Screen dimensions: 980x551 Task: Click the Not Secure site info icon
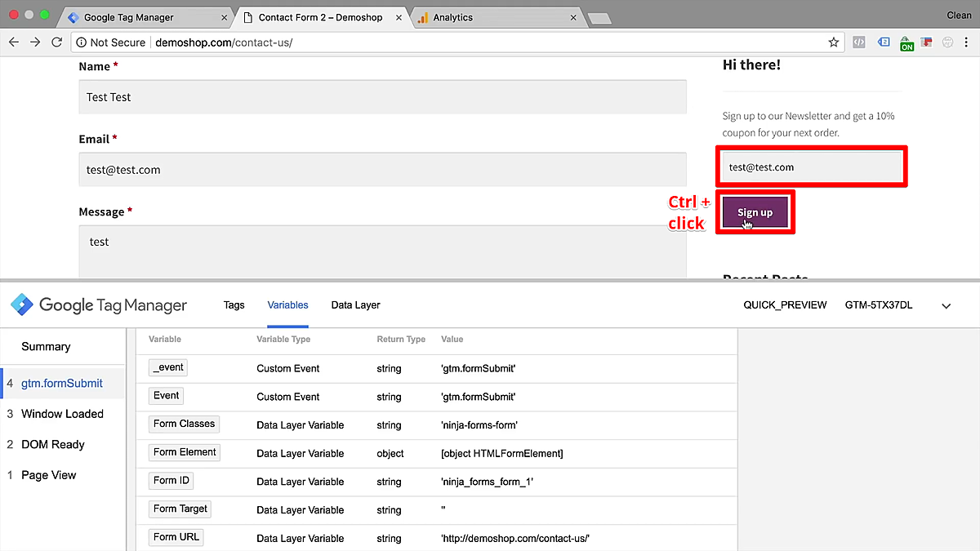click(81, 42)
